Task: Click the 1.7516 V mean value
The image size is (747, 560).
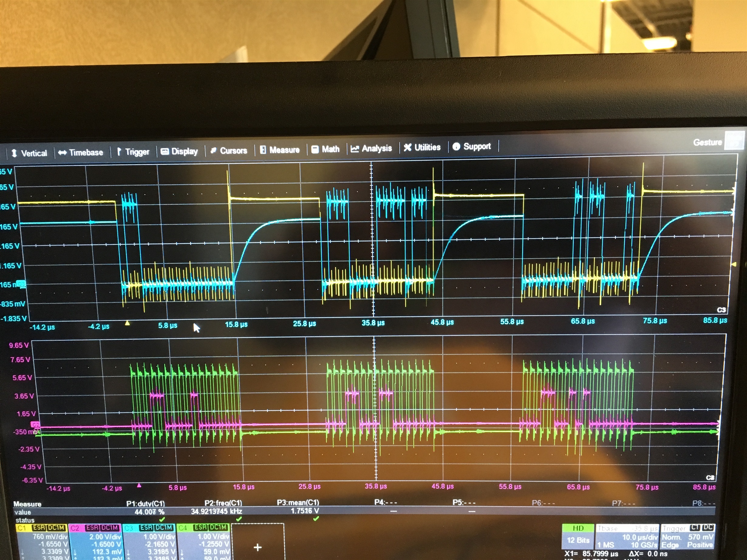Action: point(305,511)
